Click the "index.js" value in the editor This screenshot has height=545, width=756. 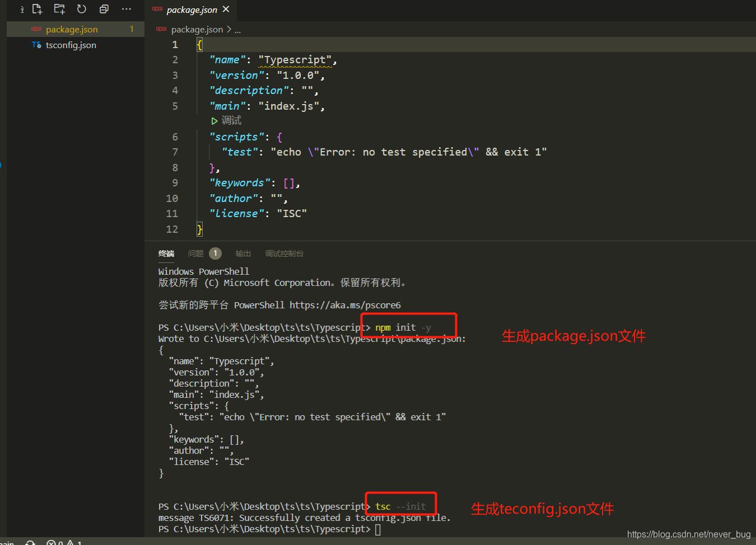click(289, 106)
